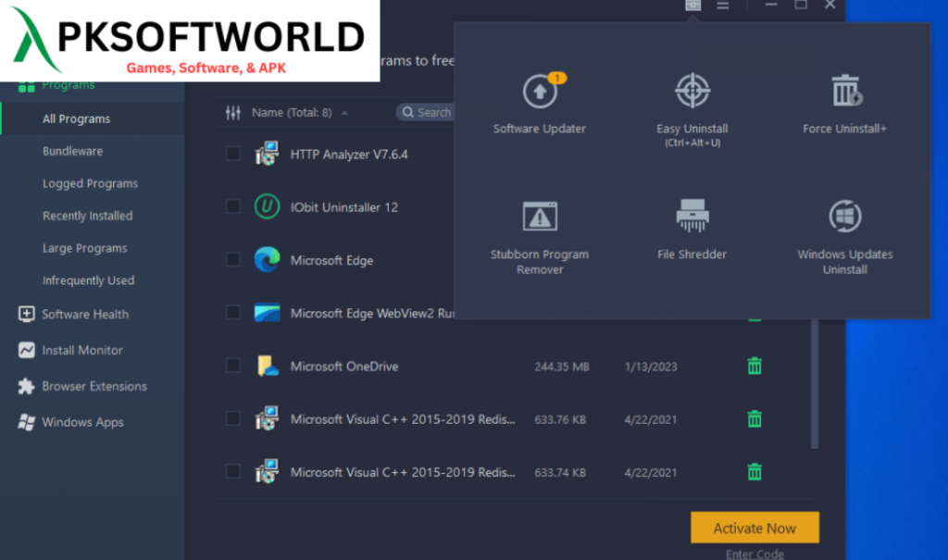Viewport: 948px width, 560px height.
Task: Select the Microsoft Edge name text
Action: (331, 261)
